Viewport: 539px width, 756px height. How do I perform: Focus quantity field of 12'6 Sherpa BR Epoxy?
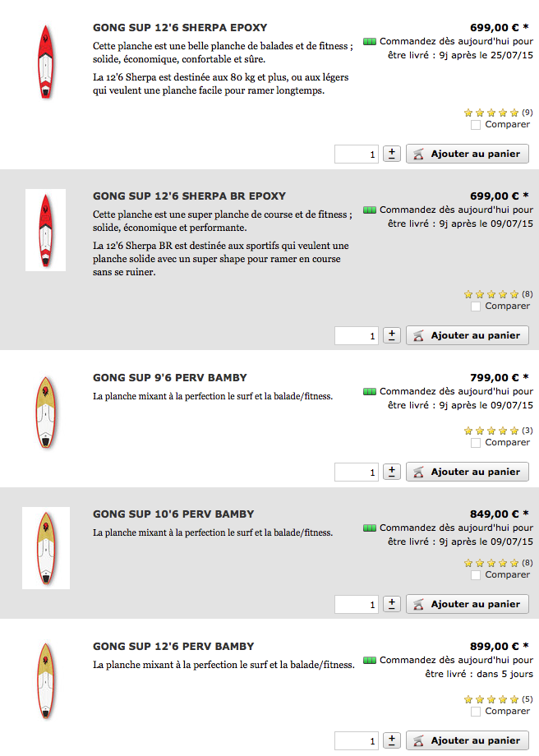pos(357,335)
